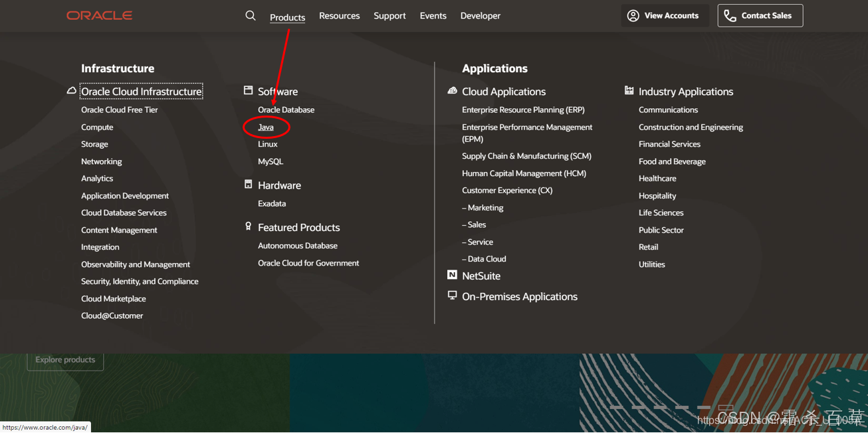The width and height of the screenshot is (868, 433).
Task: Go to Cloud Marketplace
Action: (114, 299)
